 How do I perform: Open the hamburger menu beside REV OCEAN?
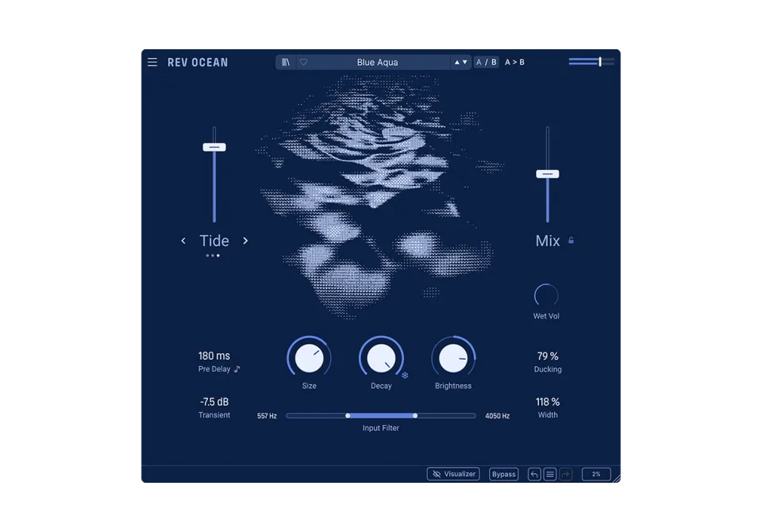(x=152, y=62)
